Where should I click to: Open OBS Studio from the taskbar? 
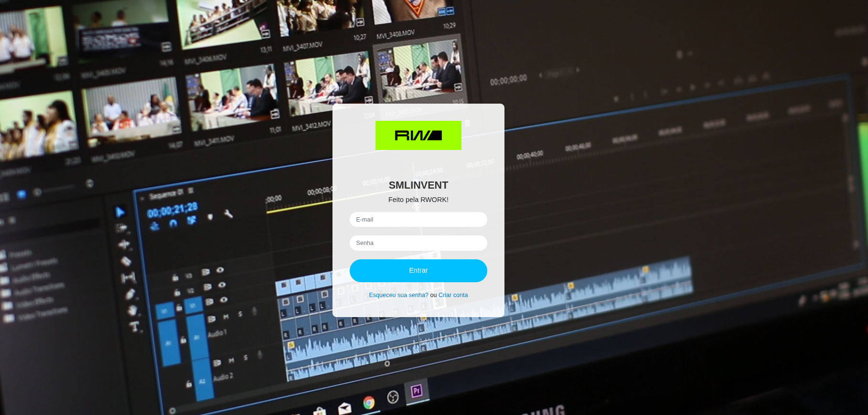(x=393, y=397)
